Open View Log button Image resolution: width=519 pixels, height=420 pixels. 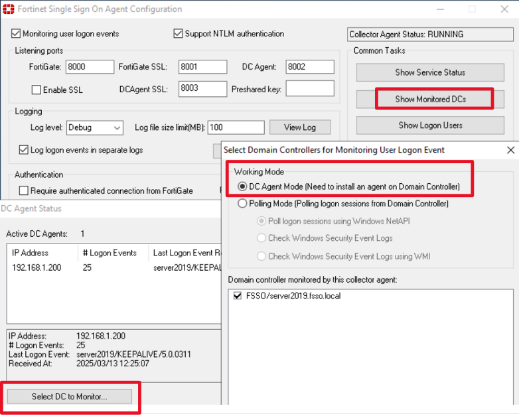click(300, 127)
